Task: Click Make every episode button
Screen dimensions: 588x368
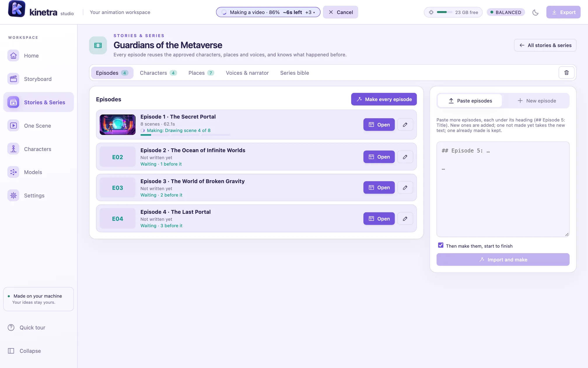Action: [384, 99]
